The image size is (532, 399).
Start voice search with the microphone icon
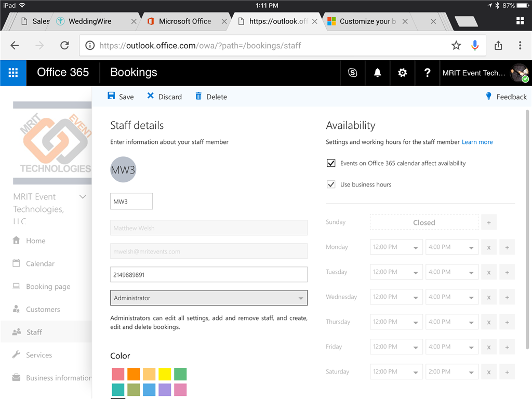point(475,46)
